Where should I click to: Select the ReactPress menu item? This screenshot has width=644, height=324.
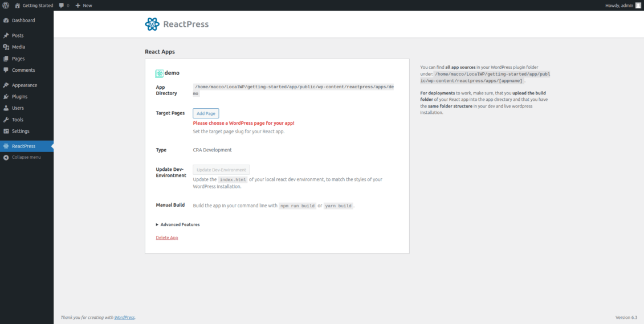(x=23, y=146)
